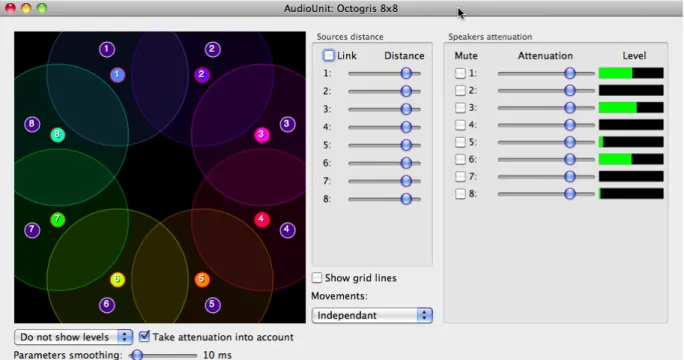Mute speaker 1 with its checkbox

pyautogui.click(x=460, y=73)
